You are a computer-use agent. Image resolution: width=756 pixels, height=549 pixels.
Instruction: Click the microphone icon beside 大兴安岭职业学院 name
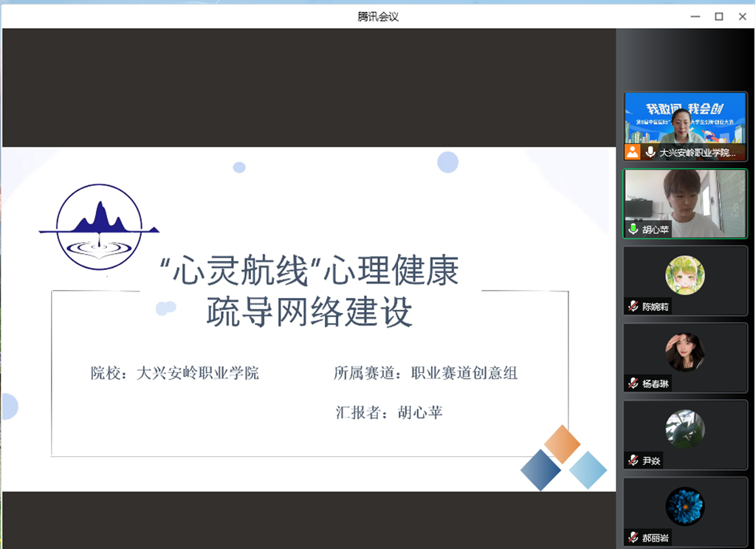point(650,152)
